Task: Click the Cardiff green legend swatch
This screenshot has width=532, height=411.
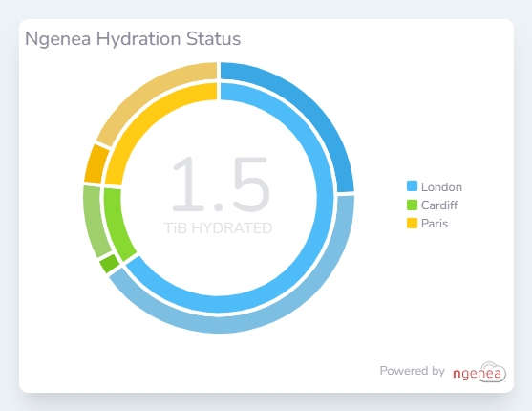Action: [x=412, y=205]
